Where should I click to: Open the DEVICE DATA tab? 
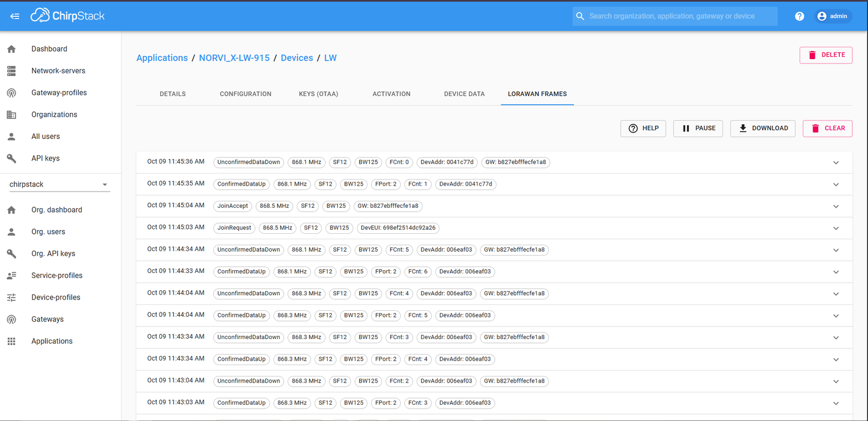[464, 94]
